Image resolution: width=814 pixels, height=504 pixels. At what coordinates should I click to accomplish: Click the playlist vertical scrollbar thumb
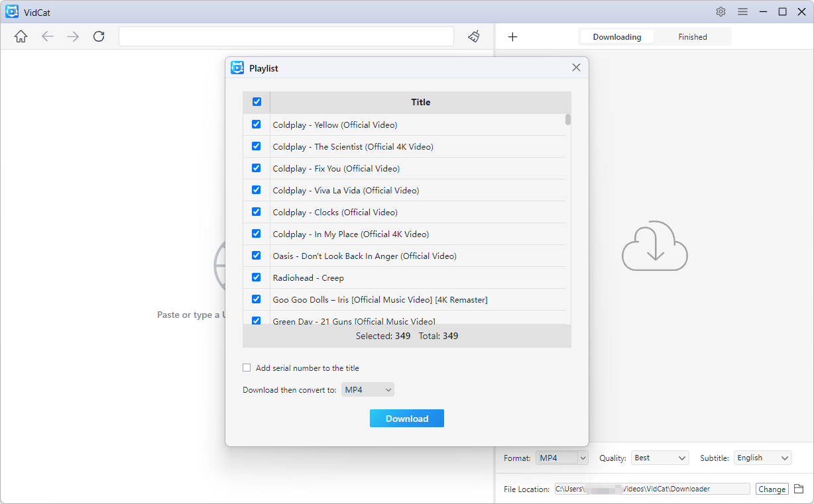click(568, 119)
